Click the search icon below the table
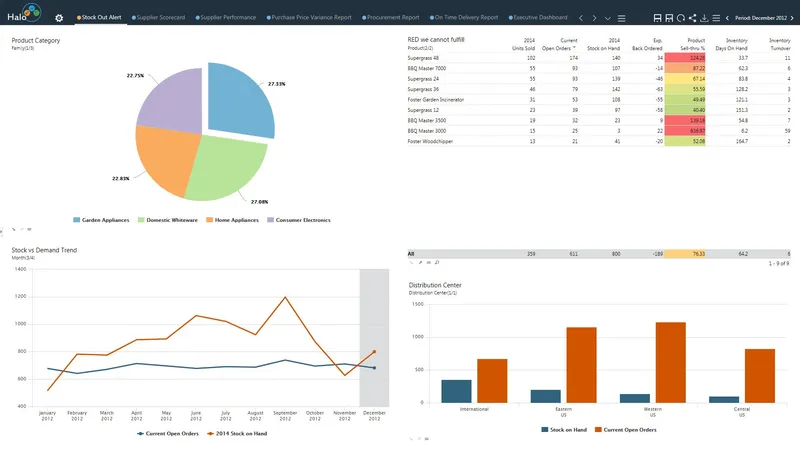This screenshot has height=450, width=800. click(437, 263)
